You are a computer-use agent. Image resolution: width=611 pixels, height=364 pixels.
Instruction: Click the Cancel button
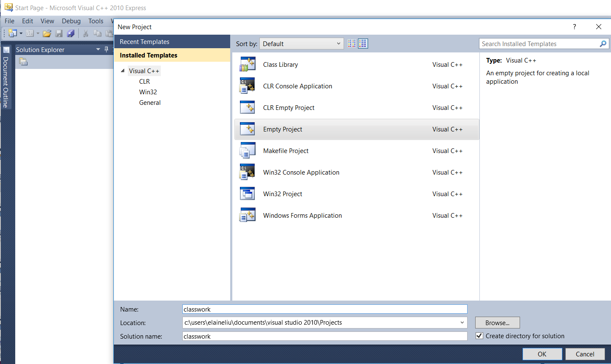point(585,354)
